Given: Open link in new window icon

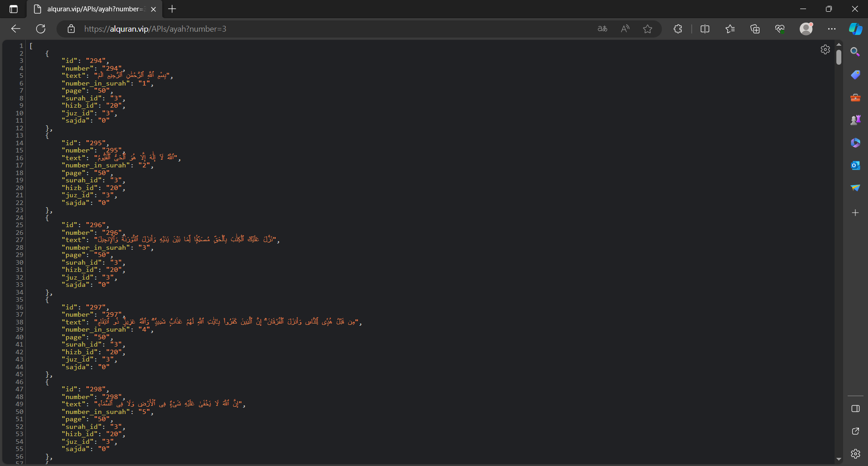Looking at the screenshot, I should coord(855,431).
